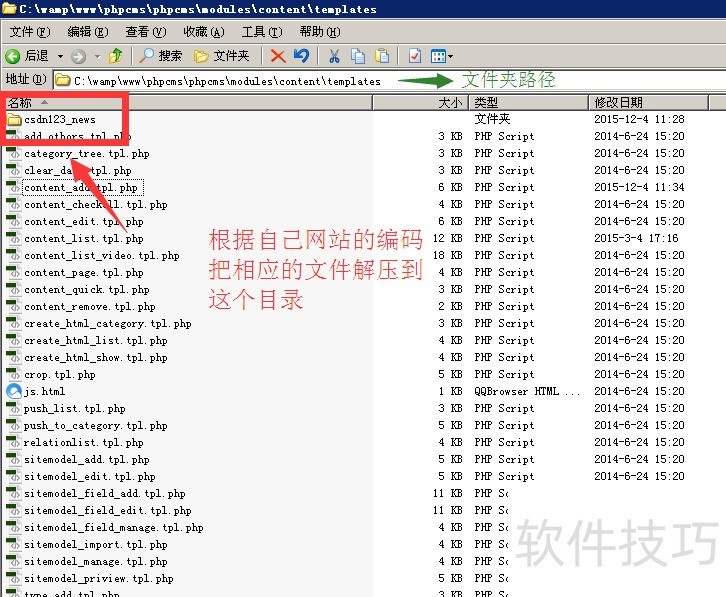Toggle the Folders (文件夹) pane button
Viewport: 726px width, 597px height.
pos(222,56)
